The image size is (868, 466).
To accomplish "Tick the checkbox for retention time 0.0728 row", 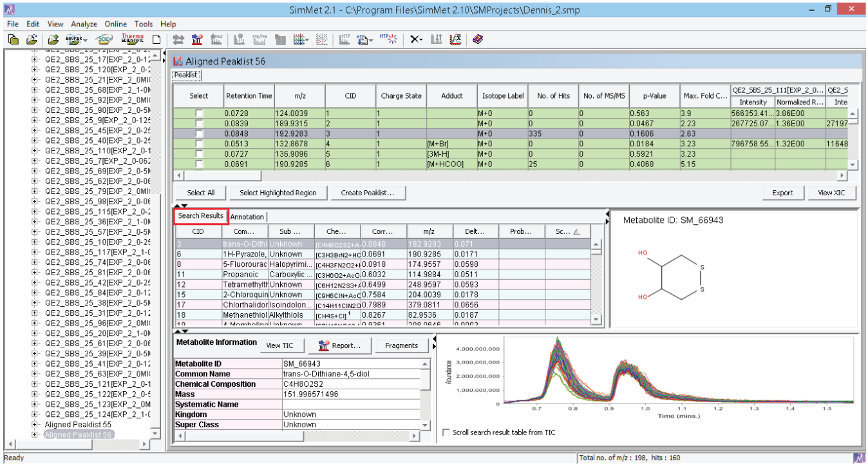I will coord(199,113).
